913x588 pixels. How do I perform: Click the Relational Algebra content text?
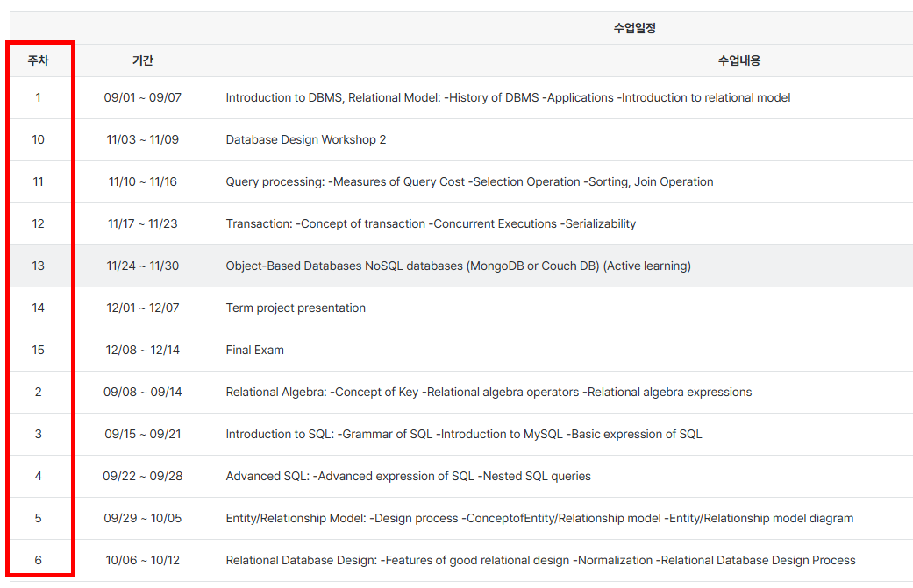click(x=489, y=392)
